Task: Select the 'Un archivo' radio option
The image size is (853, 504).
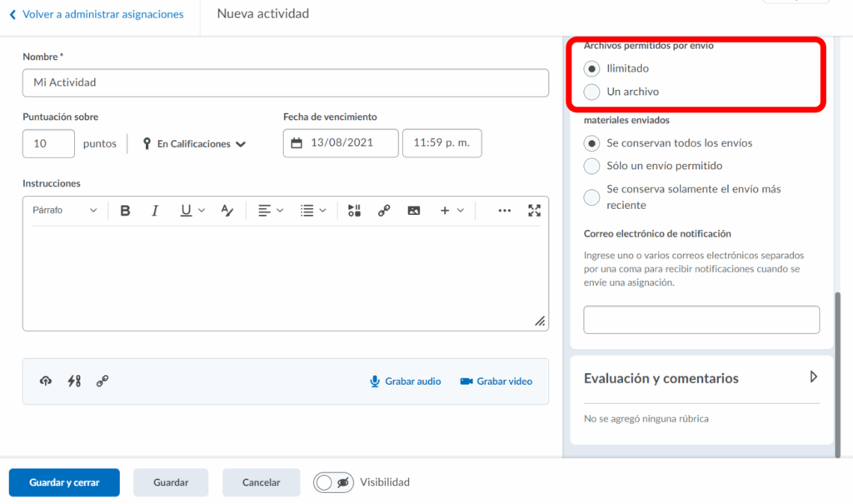Action: point(591,92)
